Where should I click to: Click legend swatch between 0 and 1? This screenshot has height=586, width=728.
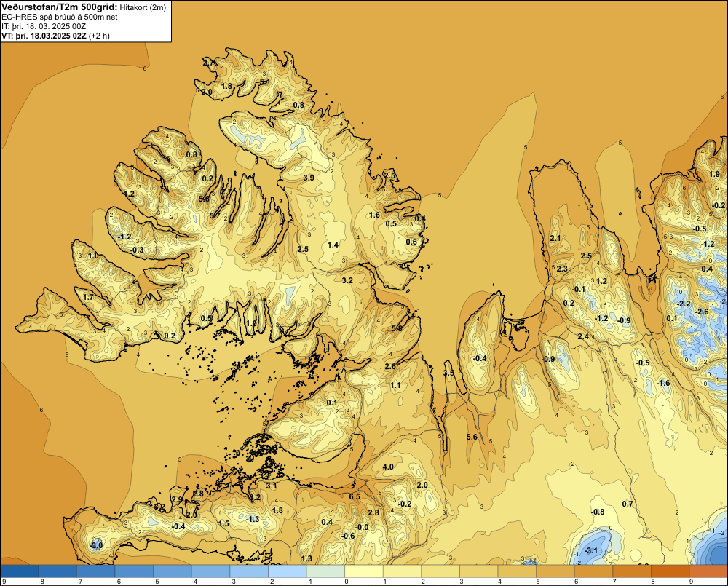tap(363, 571)
